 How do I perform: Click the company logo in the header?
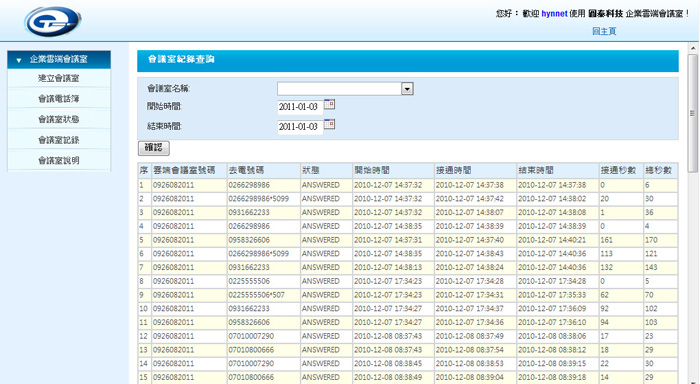[x=53, y=21]
